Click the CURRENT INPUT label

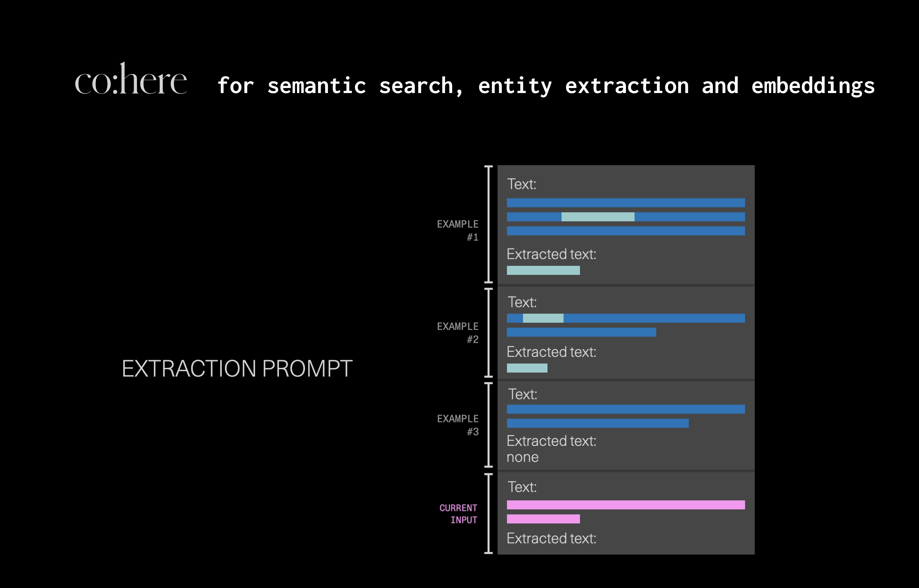point(458,514)
